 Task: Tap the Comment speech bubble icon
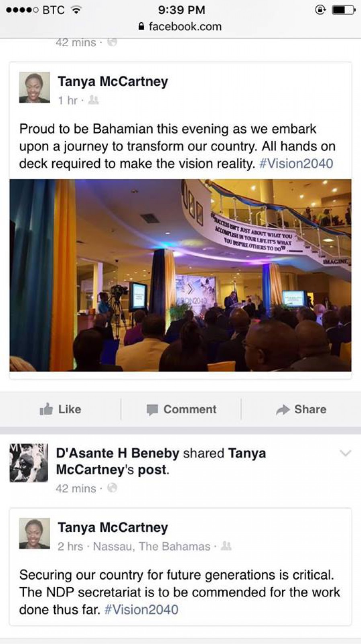point(152,410)
